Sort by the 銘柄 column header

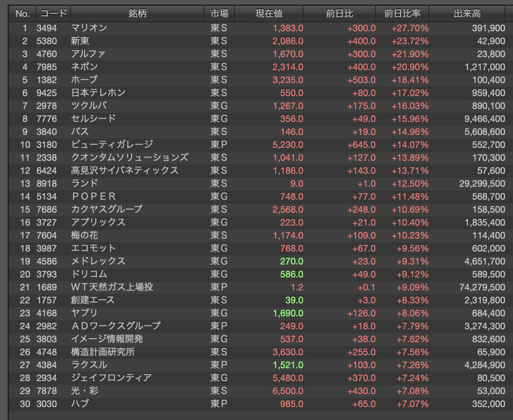(137, 14)
